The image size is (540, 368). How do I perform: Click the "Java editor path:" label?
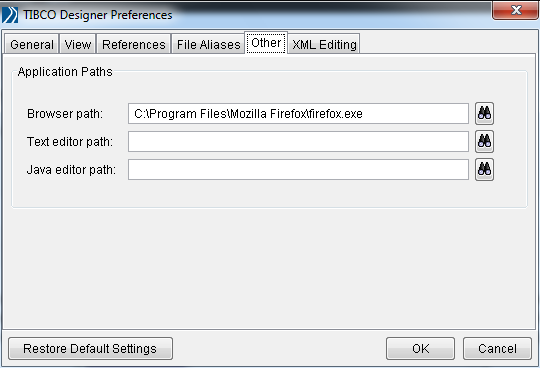pos(71,169)
